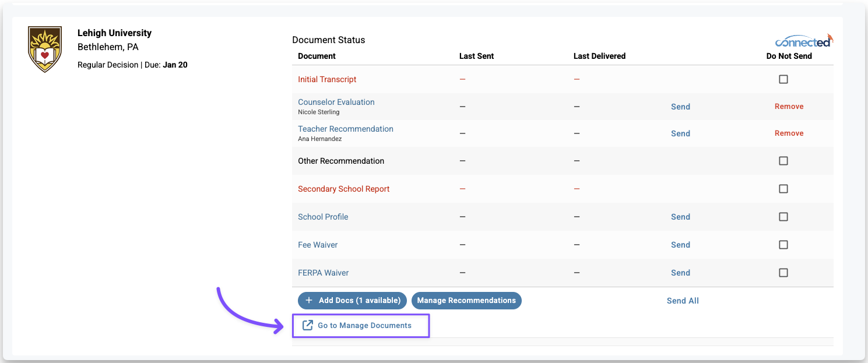This screenshot has width=868, height=363.
Task: Open the School Profile document link
Action: coord(323,217)
